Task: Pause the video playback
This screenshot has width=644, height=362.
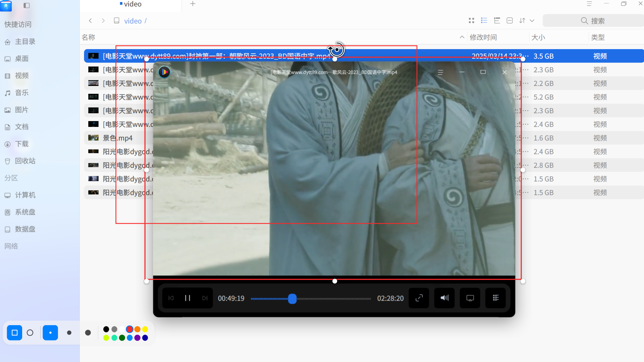Action: (x=188, y=298)
